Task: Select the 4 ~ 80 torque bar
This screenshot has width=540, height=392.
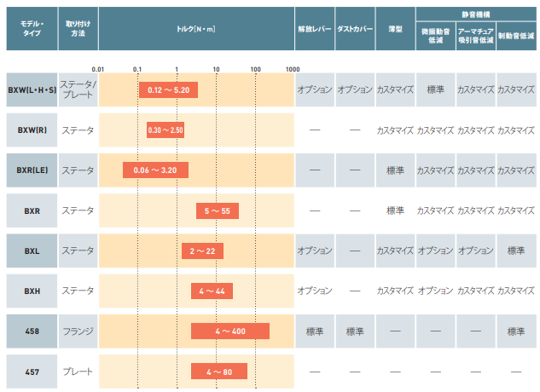Action: coord(218,372)
